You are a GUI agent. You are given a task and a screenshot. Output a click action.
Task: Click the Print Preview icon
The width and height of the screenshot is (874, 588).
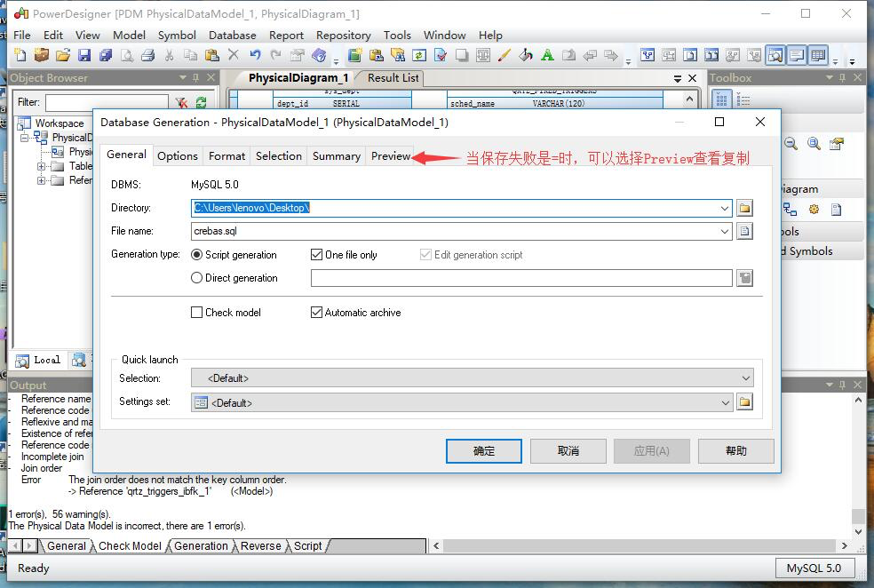127,55
